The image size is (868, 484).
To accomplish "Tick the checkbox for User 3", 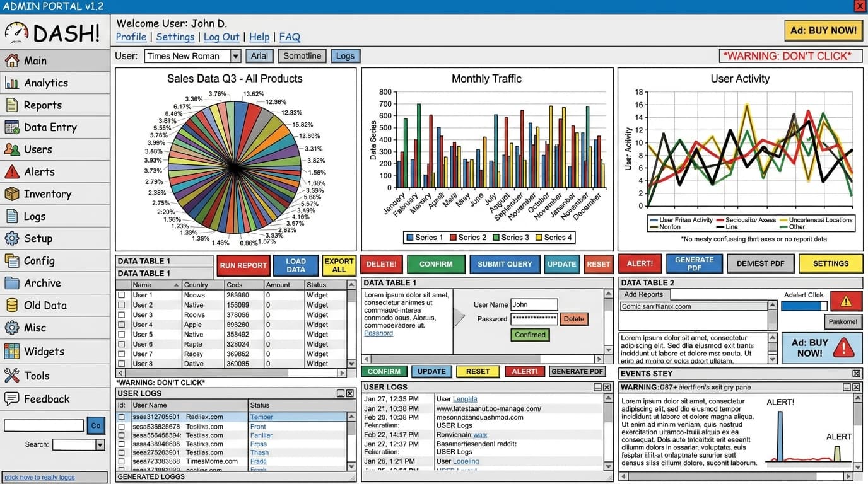I will coord(122,314).
